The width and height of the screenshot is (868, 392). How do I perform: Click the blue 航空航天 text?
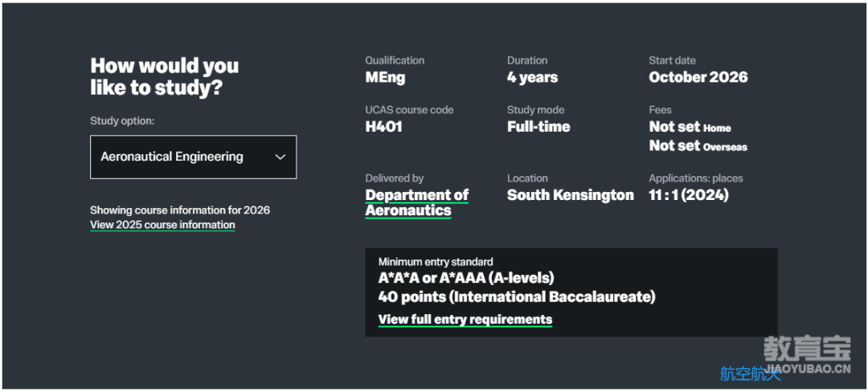coord(750,374)
